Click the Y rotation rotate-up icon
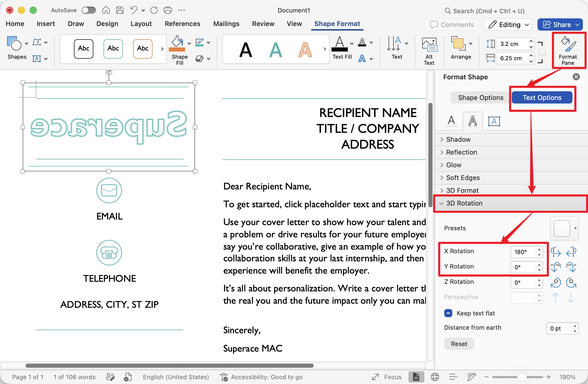 pyautogui.click(x=556, y=267)
